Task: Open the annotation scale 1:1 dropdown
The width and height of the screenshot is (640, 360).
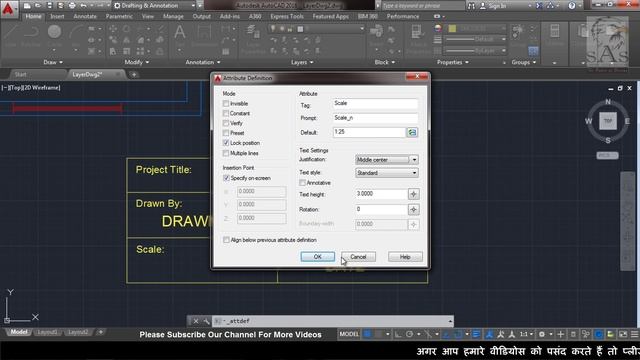Action: point(526,334)
